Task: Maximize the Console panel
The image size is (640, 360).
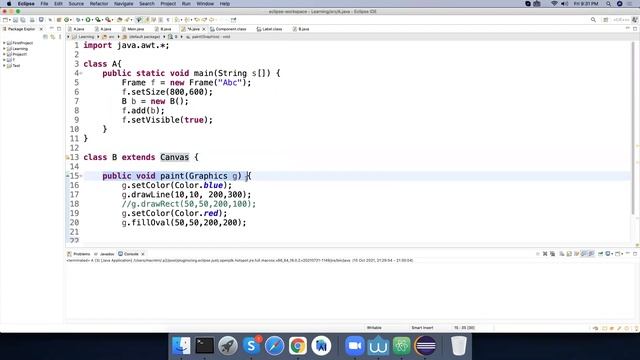Action: (635, 253)
